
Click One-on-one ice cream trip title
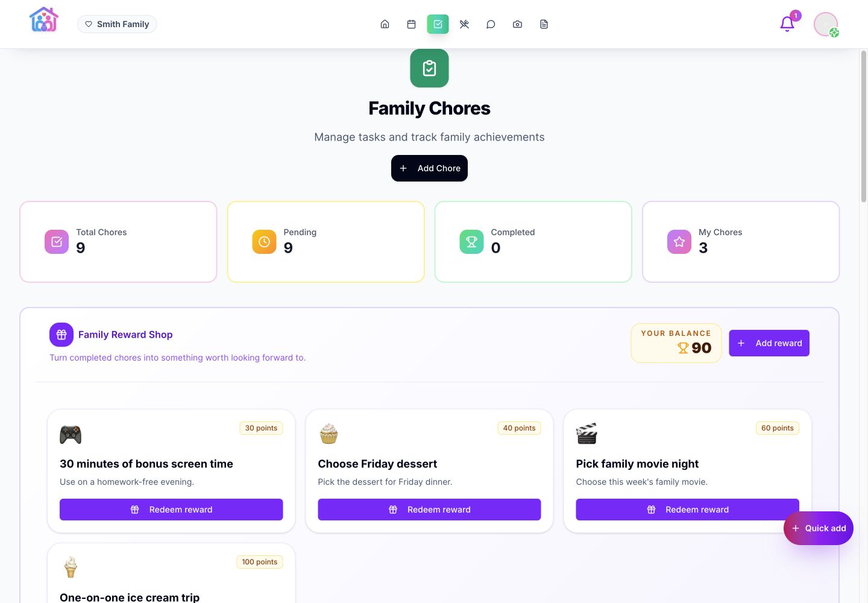pos(130,597)
